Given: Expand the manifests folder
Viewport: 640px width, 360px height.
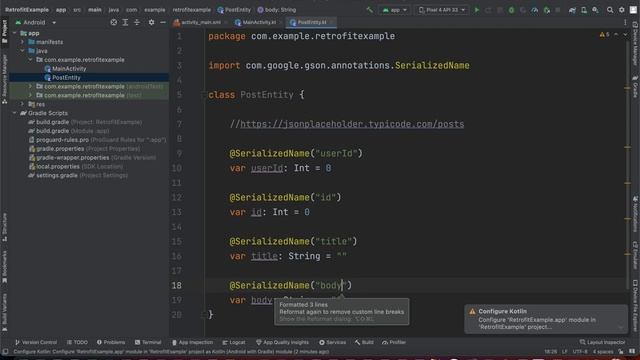Looking at the screenshot, I should 22,42.
